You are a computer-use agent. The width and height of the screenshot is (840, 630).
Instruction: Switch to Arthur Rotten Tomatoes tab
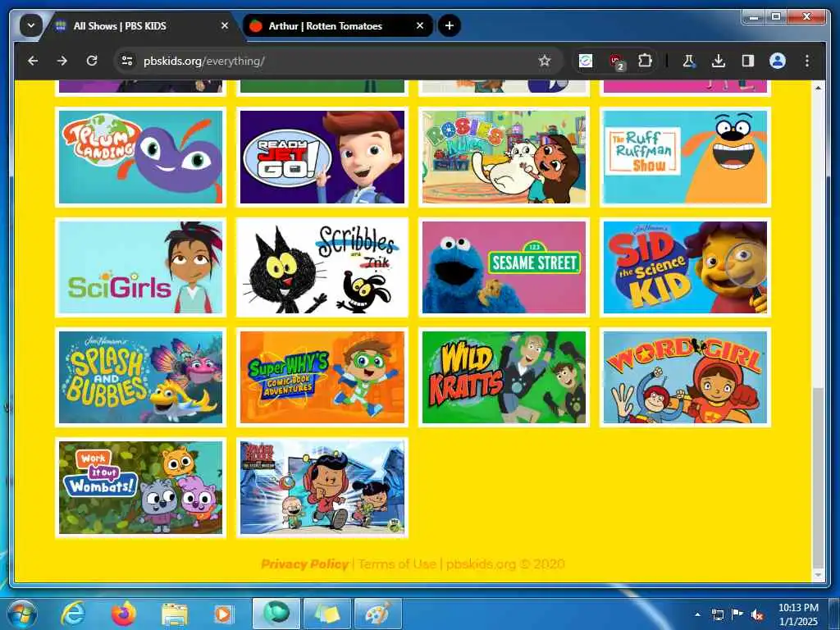point(339,25)
